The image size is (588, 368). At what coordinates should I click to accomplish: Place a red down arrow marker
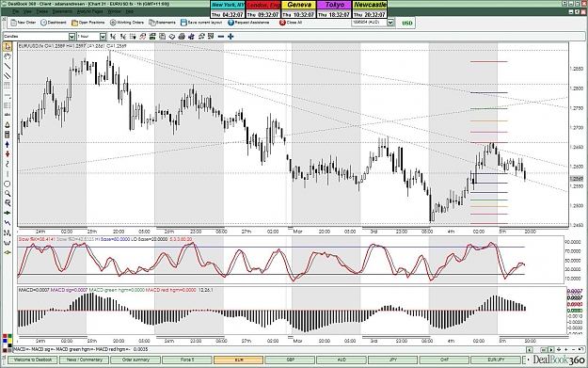pyautogui.click(x=8, y=154)
